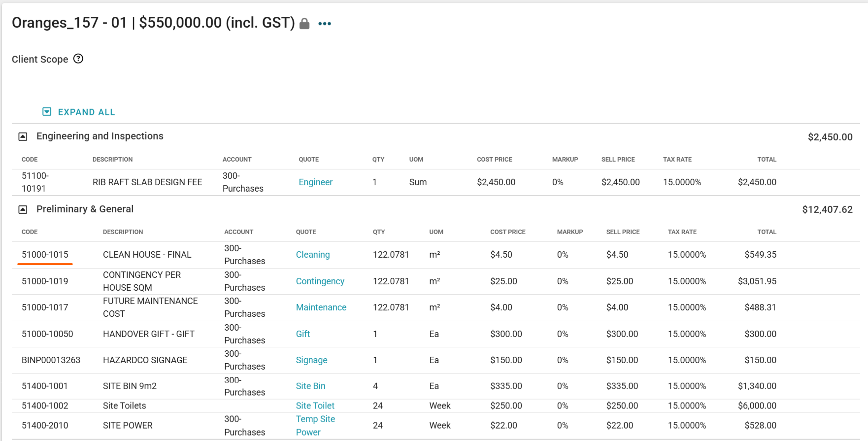The width and height of the screenshot is (868, 441).
Task: Collapse the Preliminary & General section
Action: [x=23, y=209]
